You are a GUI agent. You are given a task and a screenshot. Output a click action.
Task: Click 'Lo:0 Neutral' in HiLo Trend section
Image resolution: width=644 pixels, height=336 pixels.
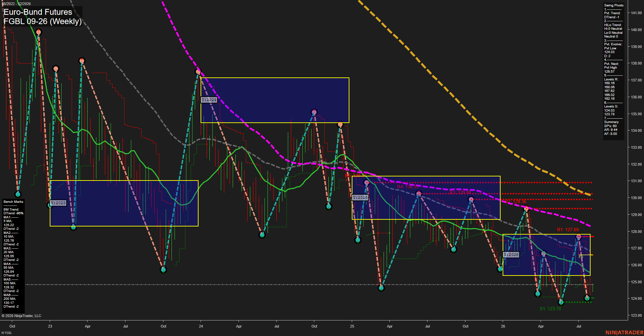[x=613, y=33]
